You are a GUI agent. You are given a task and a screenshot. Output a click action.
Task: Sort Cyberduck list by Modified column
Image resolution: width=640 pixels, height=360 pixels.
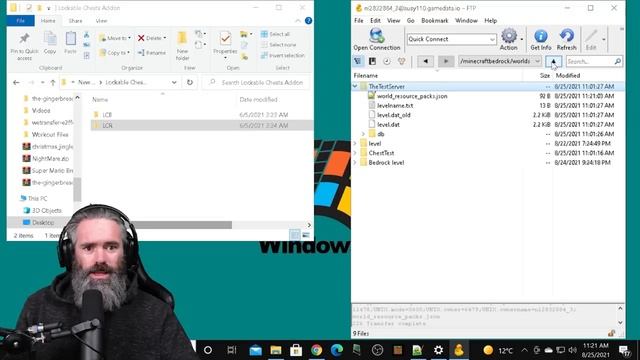[x=588, y=76]
